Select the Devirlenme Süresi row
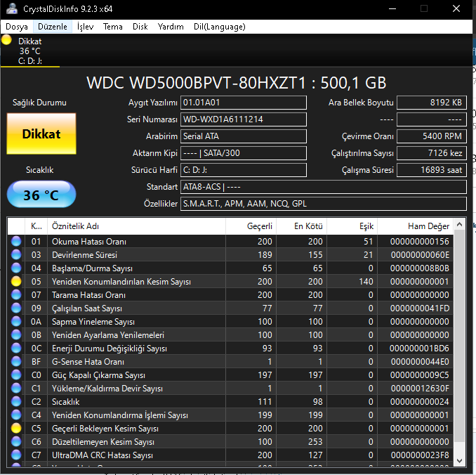 pyautogui.click(x=230, y=255)
